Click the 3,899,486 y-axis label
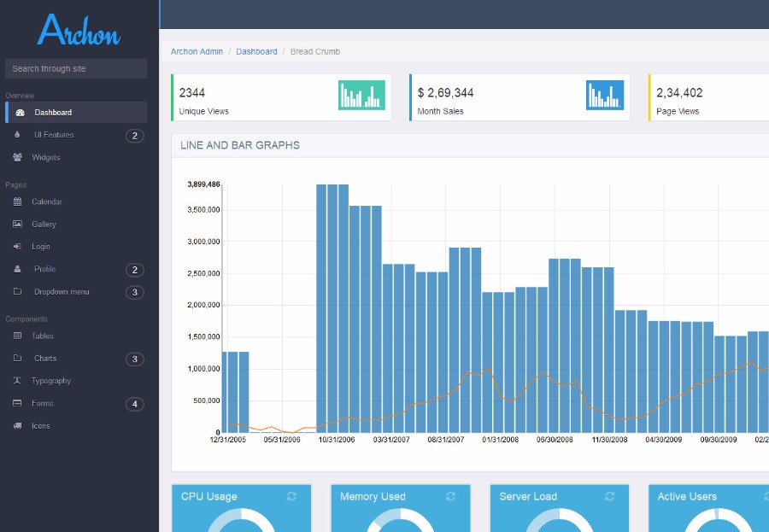 (x=203, y=184)
